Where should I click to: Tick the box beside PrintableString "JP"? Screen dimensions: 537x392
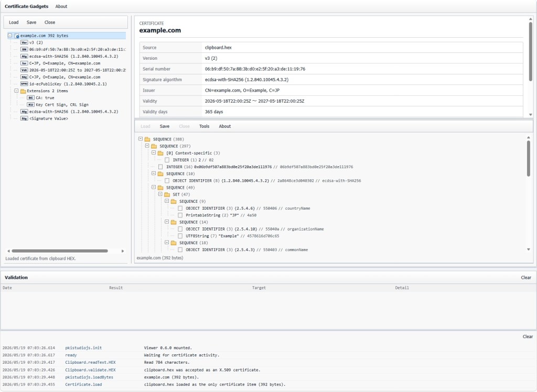180,215
